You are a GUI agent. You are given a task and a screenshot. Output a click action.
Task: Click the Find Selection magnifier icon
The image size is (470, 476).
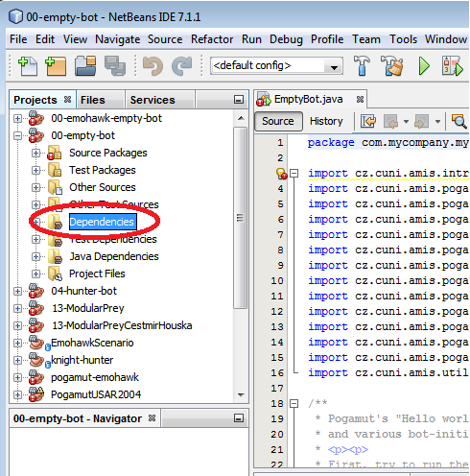pos(459,122)
